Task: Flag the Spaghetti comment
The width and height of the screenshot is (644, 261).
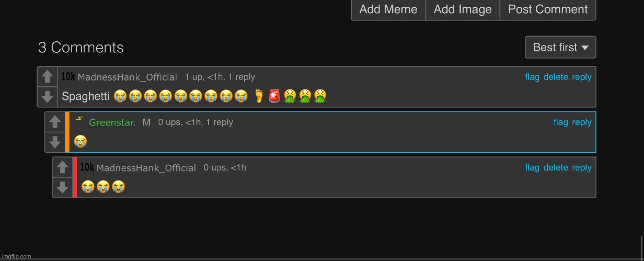Action: pyautogui.click(x=532, y=77)
